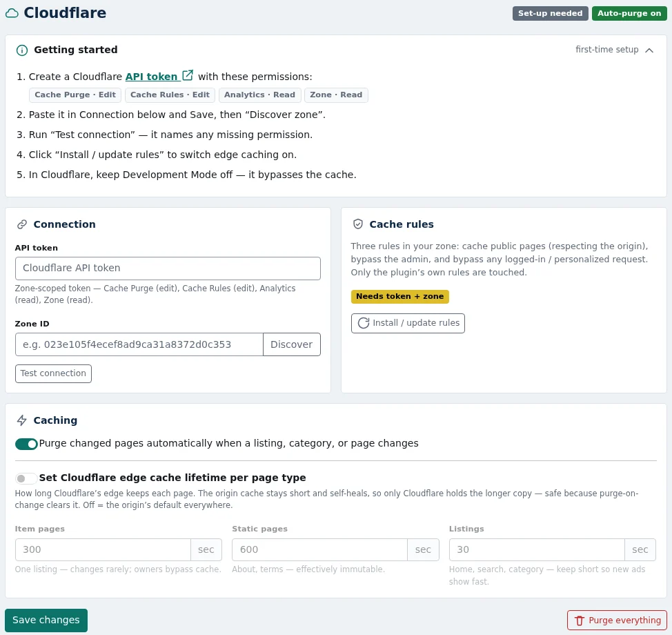Viewport: 672px width, 635px height.
Task: Click the Needs token + zone badge
Action: point(400,296)
